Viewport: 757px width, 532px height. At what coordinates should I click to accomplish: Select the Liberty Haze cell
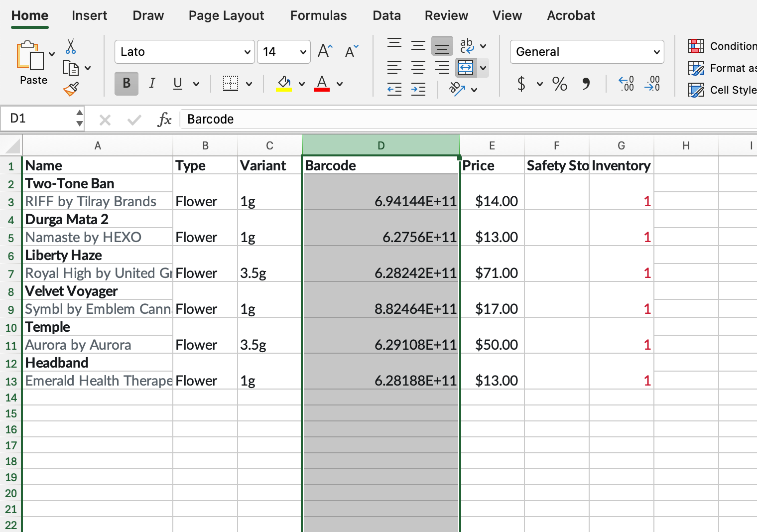pos(98,255)
